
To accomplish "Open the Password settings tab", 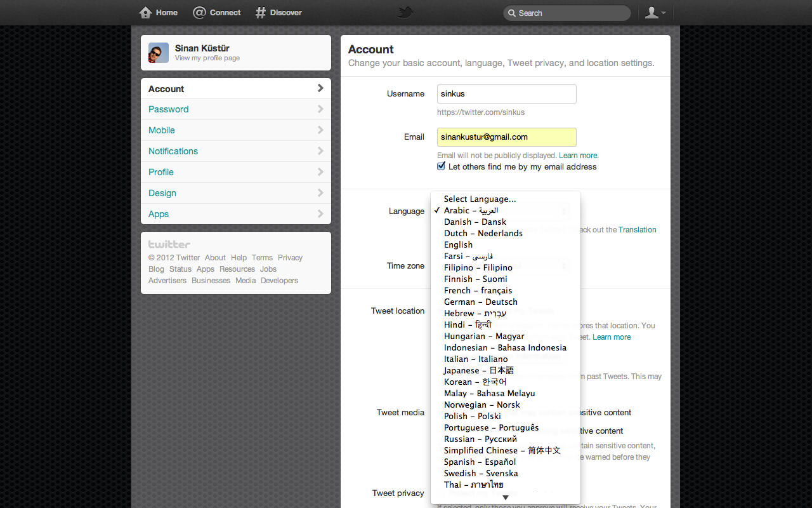I will click(x=169, y=109).
